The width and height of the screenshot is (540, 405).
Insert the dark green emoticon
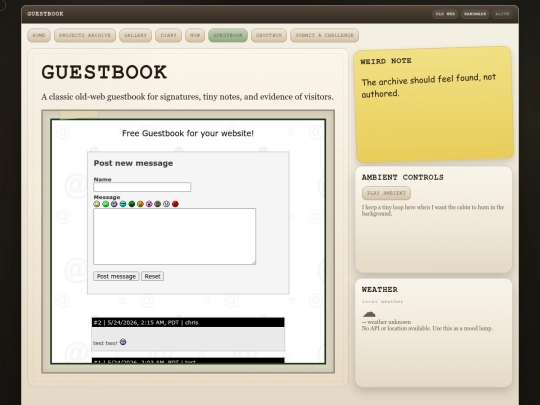click(132, 204)
